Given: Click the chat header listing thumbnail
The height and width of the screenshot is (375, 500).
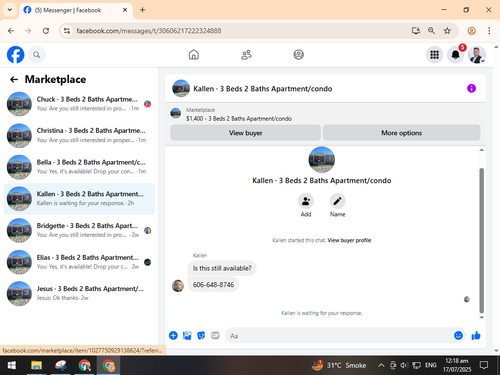Looking at the screenshot, I should [181, 88].
